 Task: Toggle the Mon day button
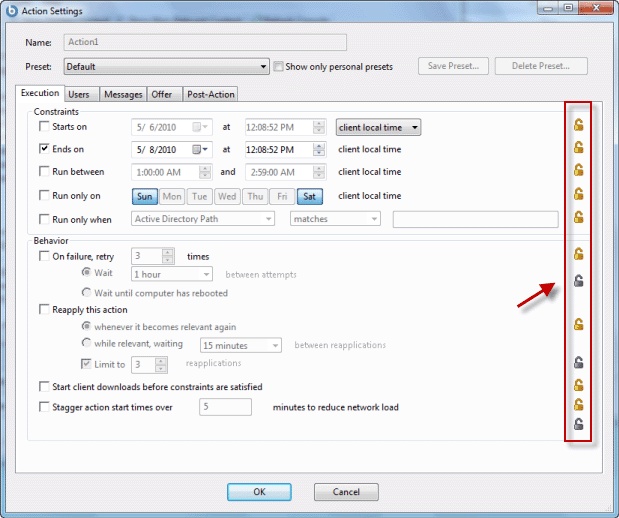click(x=172, y=196)
